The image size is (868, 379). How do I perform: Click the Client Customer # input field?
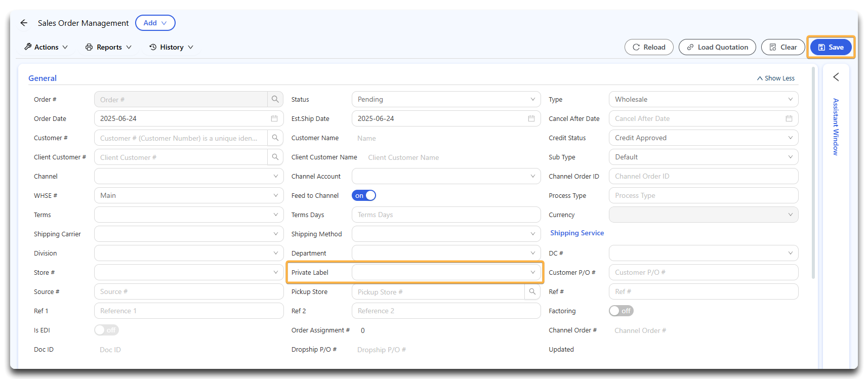[x=181, y=157]
